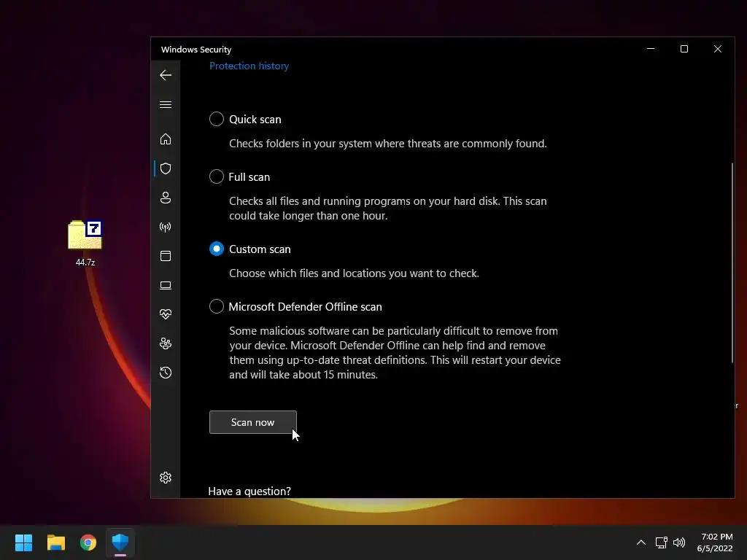This screenshot has width=747, height=560.
Task: Click the Scan now button
Action: click(252, 422)
